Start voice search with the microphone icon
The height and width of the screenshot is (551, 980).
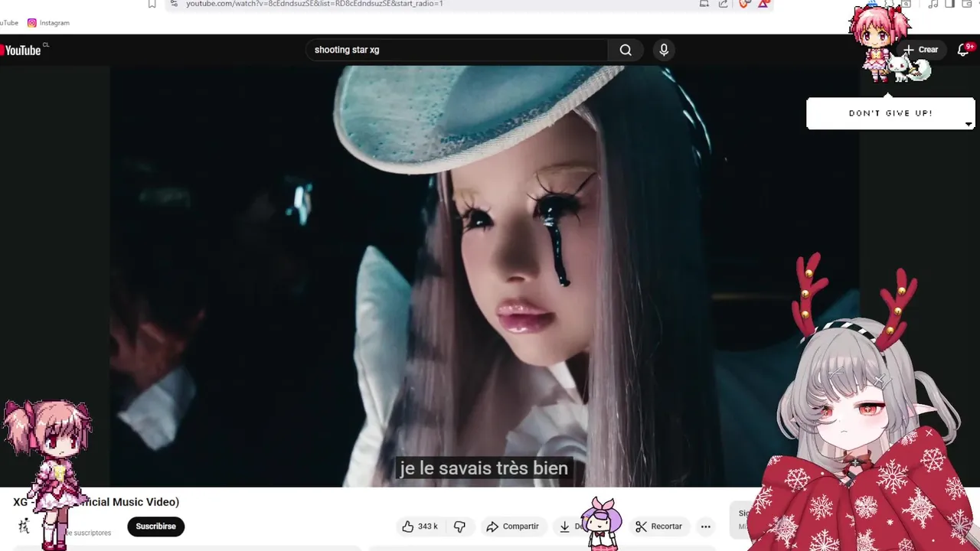point(664,50)
